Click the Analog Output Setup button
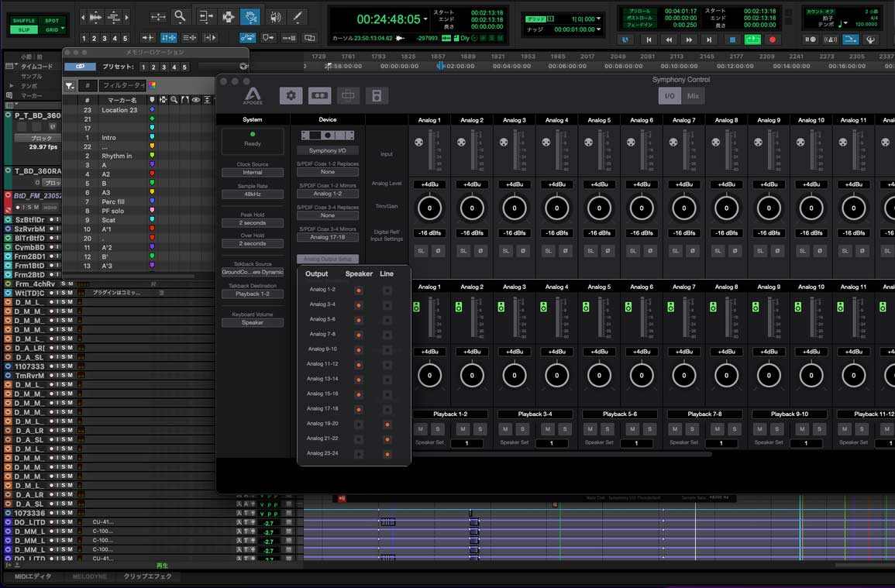The image size is (895, 588). [328, 259]
